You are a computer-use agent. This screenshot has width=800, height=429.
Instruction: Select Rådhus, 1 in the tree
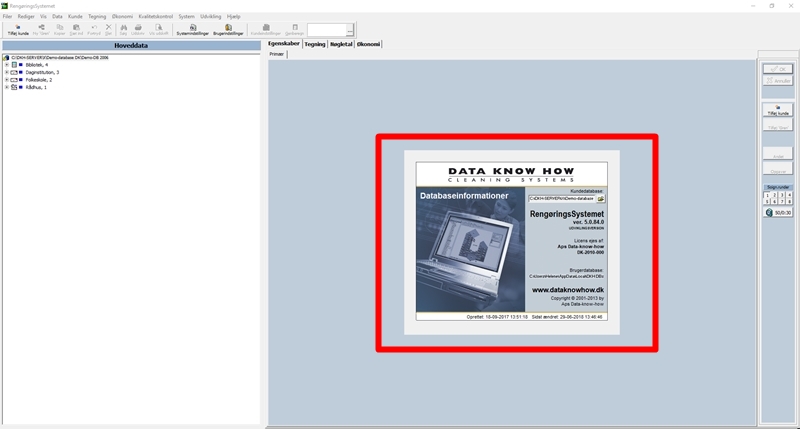point(36,87)
